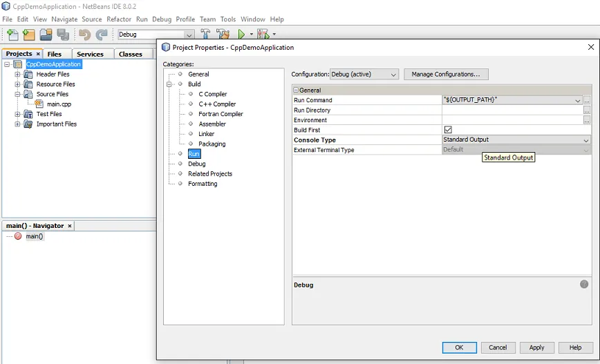Select the Linker category
This screenshot has height=364, width=600.
click(x=206, y=134)
